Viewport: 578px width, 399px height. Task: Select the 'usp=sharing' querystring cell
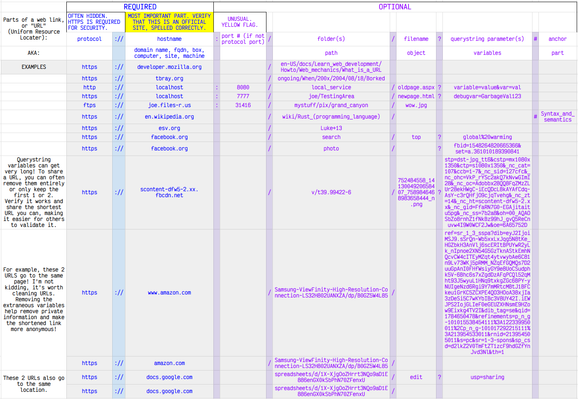point(487,377)
